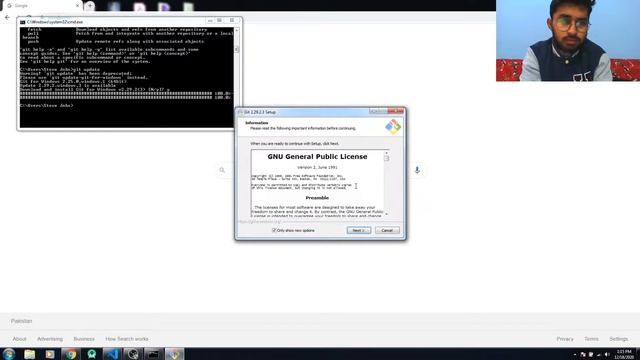Open File Explorer from the taskbar

pyautogui.click(x=29, y=354)
